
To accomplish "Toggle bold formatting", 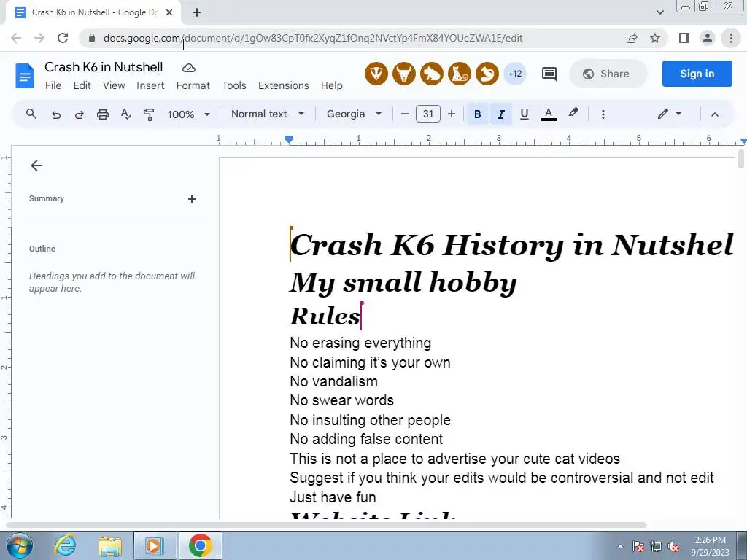I will click(x=477, y=114).
